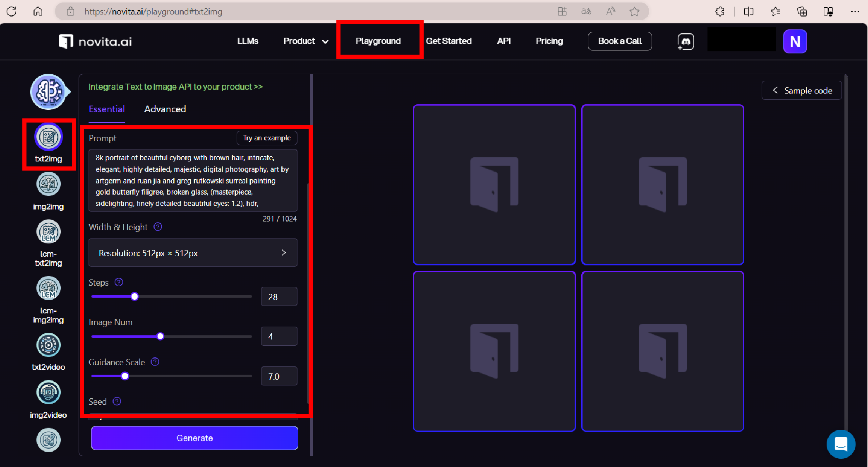This screenshot has height=467, width=868.
Task: Click the Discord icon in header
Action: pos(686,41)
